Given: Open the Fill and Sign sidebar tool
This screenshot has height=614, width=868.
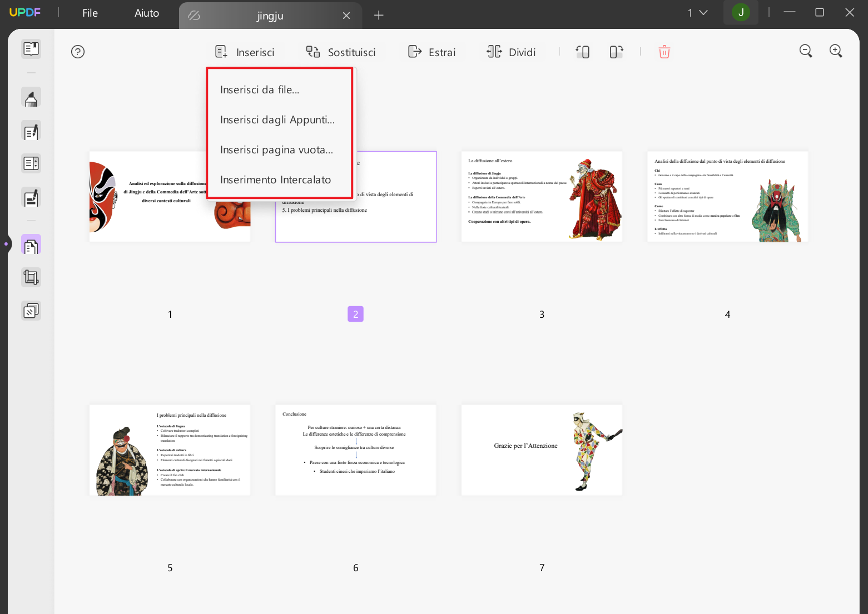Looking at the screenshot, I should tap(31, 197).
